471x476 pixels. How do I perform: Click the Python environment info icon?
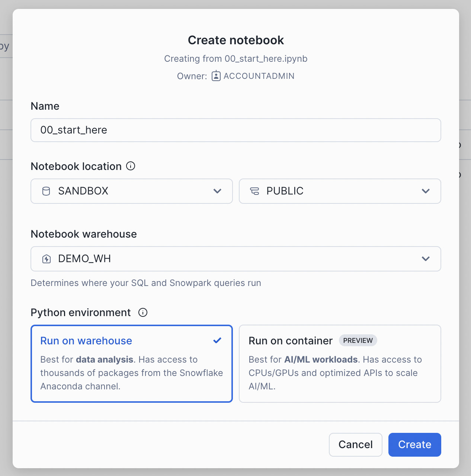143,312
